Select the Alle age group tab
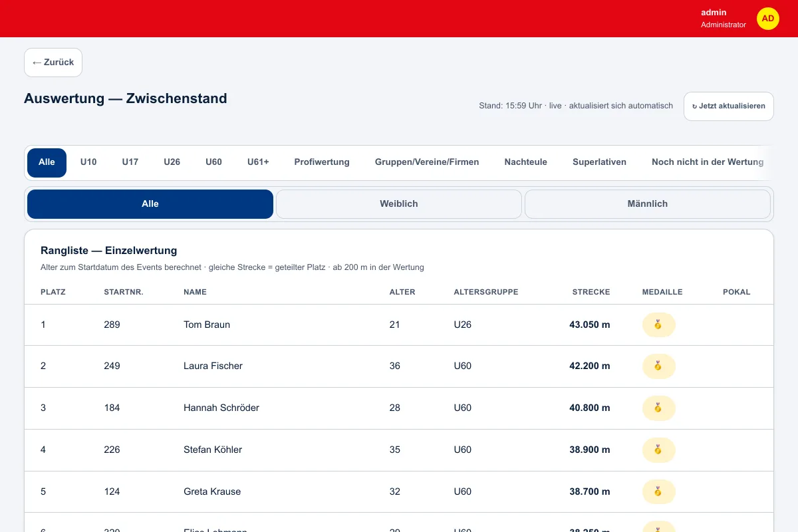Screen dimensions: 798x532 pyautogui.click(x=47, y=162)
